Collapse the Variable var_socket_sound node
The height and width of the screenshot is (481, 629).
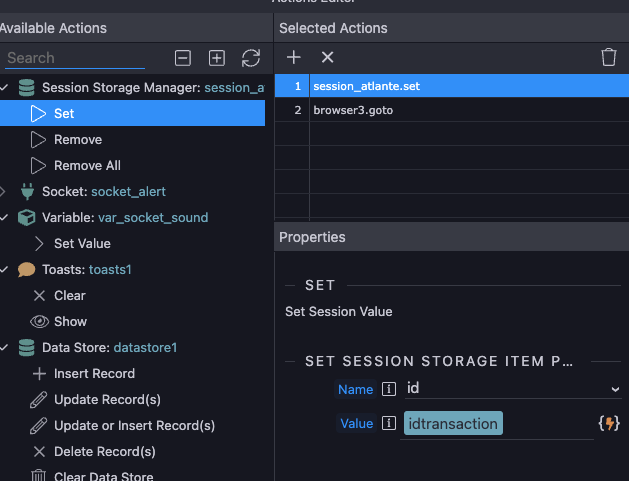click(x=4, y=217)
